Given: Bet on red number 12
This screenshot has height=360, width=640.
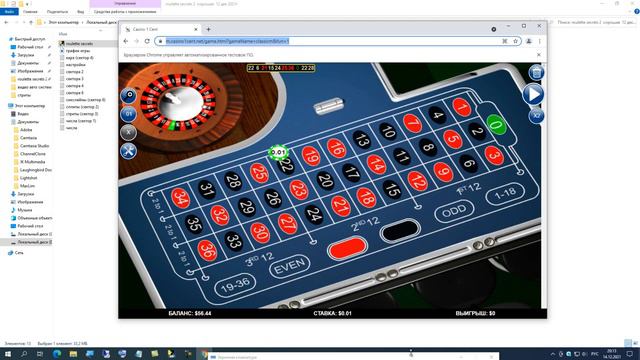Looking at the screenshot, I should tap(418, 181).
